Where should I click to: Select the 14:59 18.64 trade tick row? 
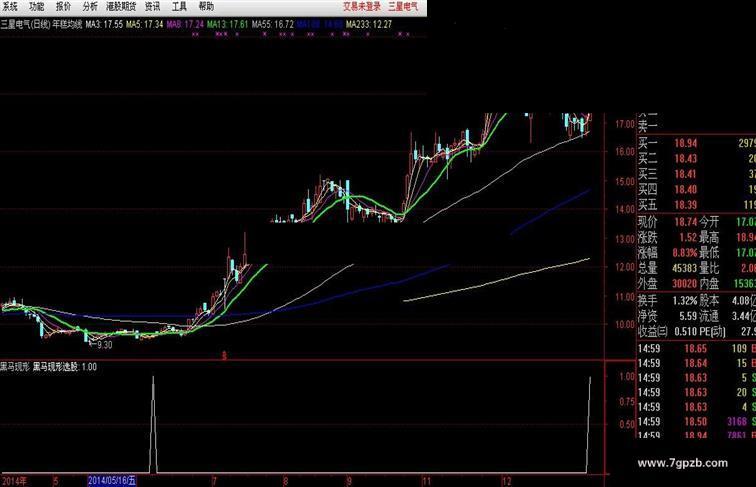click(697, 363)
